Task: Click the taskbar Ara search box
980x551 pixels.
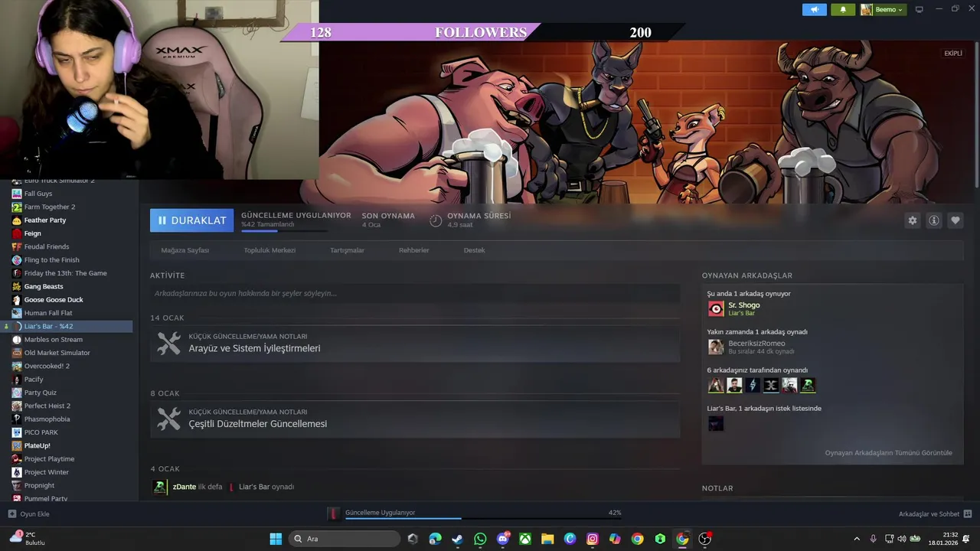Action: (x=345, y=539)
